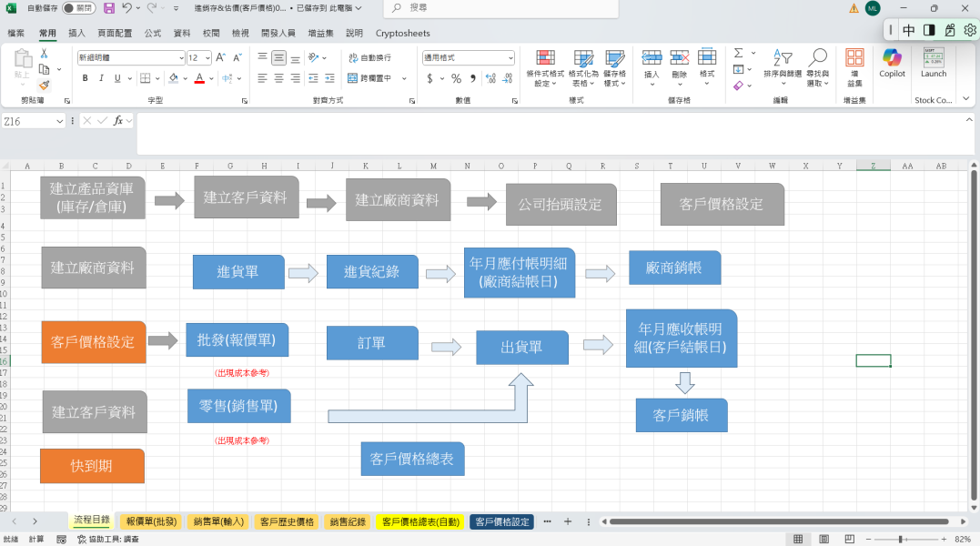
Task: Click the horizontal sheet scrollbar
Action: [x=779, y=521]
